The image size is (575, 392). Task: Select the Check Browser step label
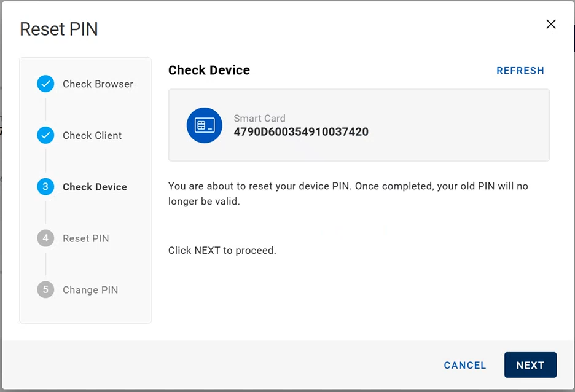pyautogui.click(x=98, y=84)
